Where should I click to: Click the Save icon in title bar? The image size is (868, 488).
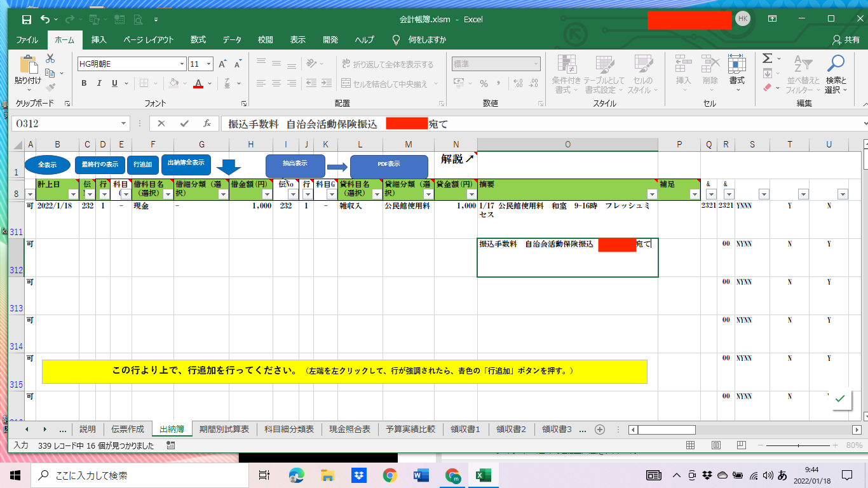(26, 19)
